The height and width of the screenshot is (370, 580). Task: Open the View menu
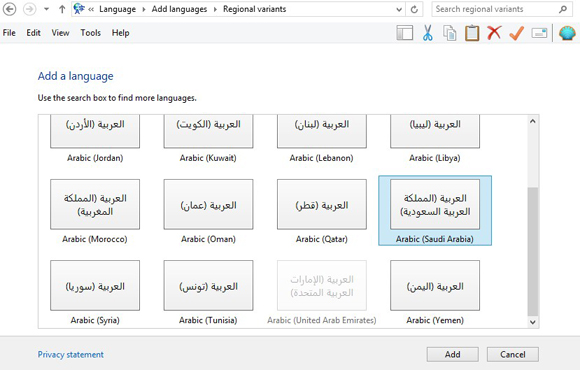pos(60,33)
